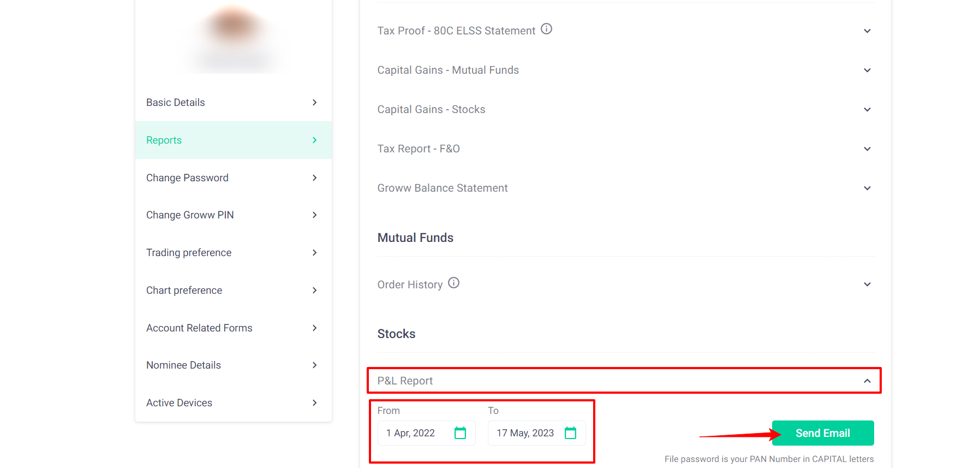
Task: Click the From date field showing 1 Apr, 2022
Action: (415, 433)
